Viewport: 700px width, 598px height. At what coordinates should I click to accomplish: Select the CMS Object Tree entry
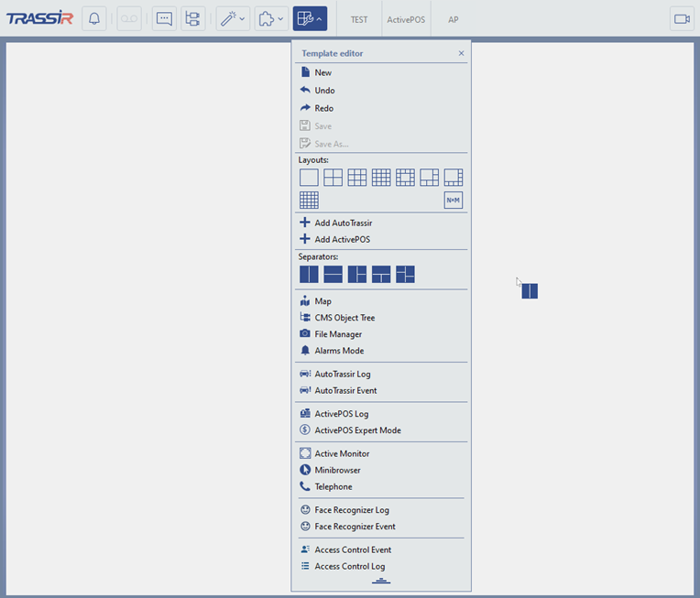pyautogui.click(x=345, y=318)
